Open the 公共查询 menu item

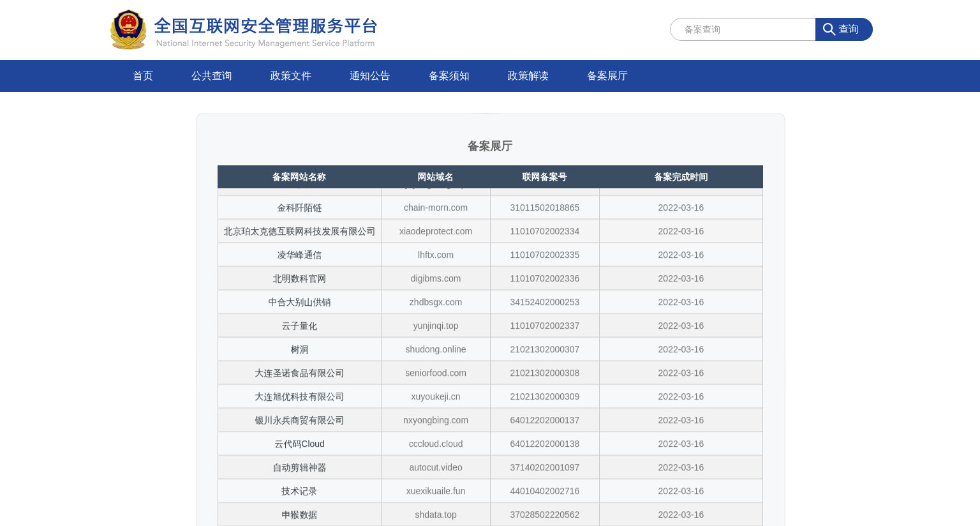coord(212,76)
